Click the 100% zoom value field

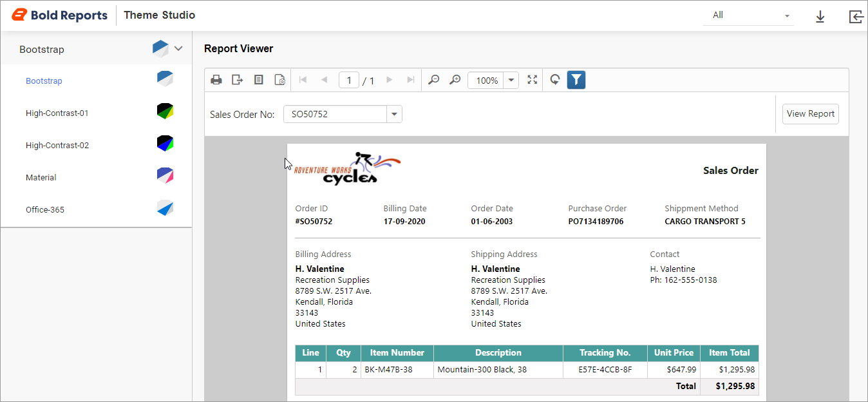[486, 81]
